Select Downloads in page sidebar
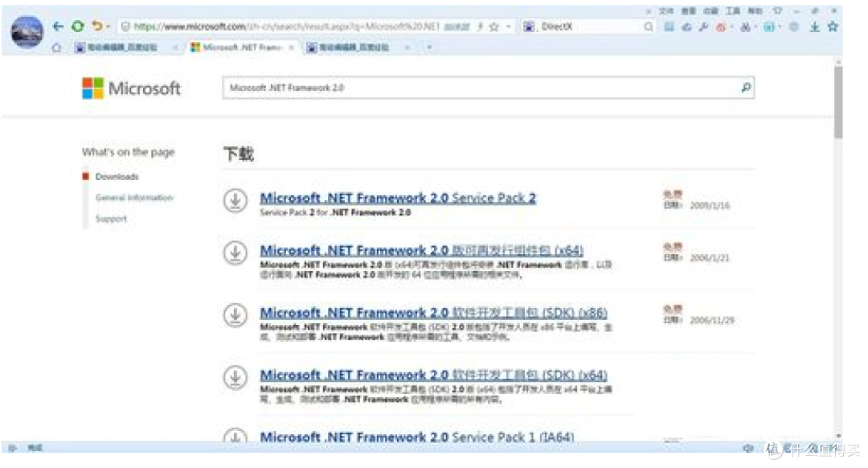This screenshot has height=468, width=868. click(117, 177)
